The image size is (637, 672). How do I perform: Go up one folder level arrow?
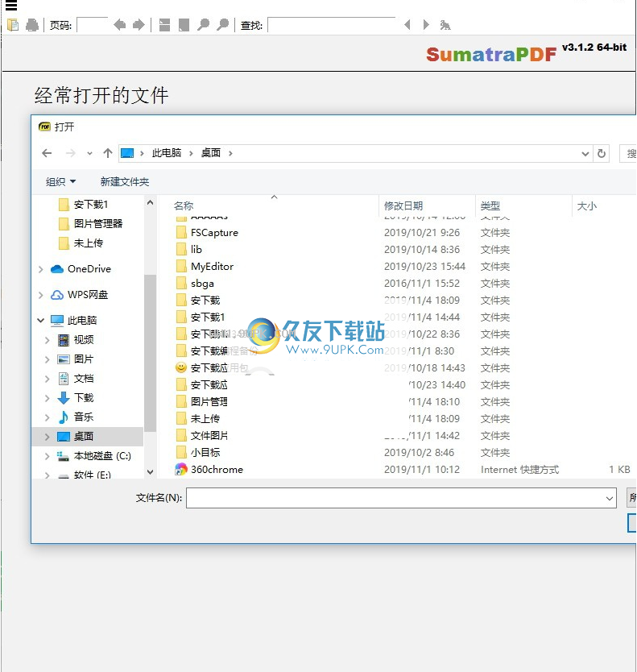tap(108, 153)
